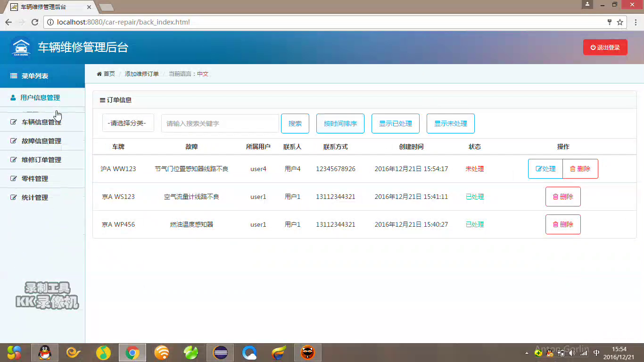Click fault 节气门位置感知器线路不良
Viewport: 644px width, 362px height.
[x=191, y=169]
